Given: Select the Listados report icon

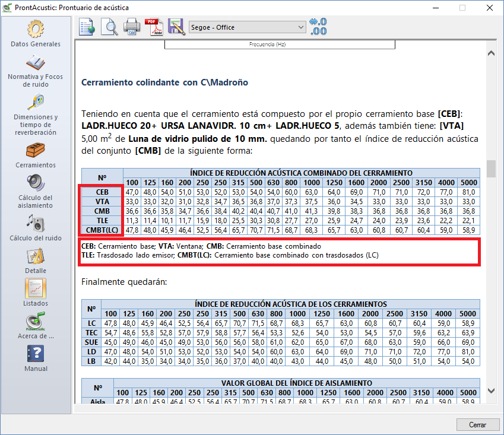Looking at the screenshot, I should pos(36,288).
